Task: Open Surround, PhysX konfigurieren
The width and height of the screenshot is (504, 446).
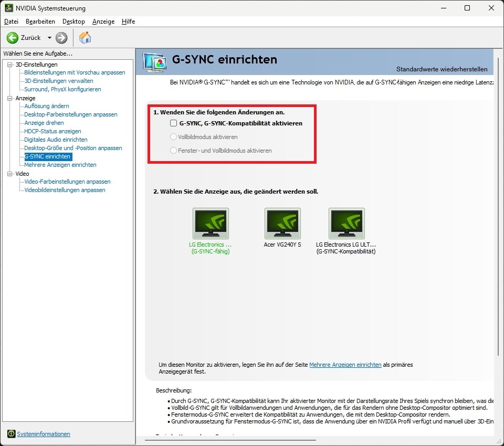Action: (62, 89)
